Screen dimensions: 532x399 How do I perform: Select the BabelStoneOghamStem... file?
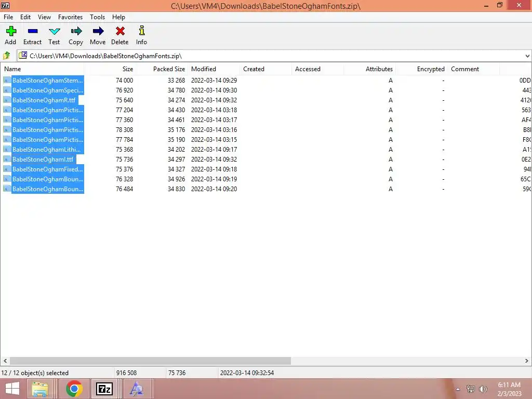point(47,81)
